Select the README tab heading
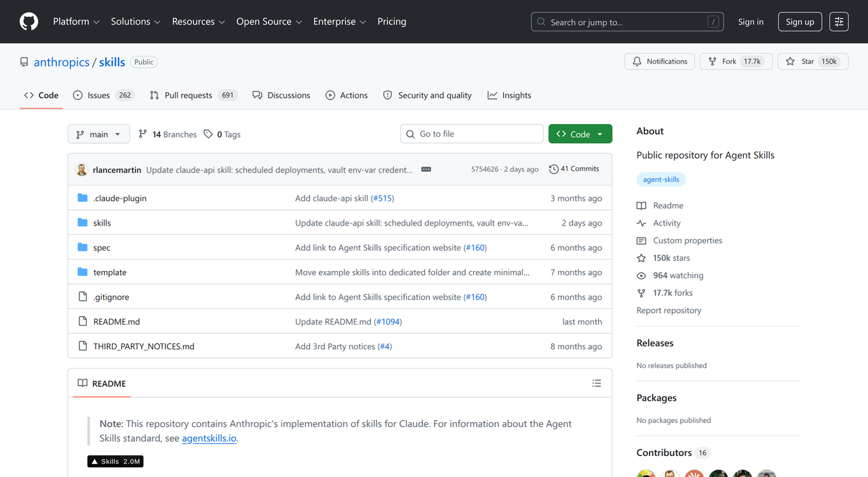 (102, 383)
